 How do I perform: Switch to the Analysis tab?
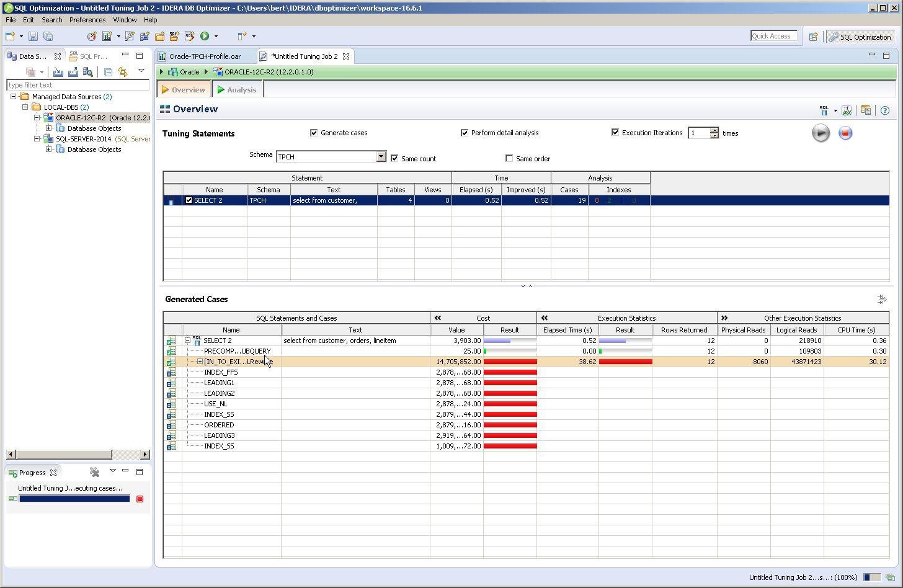(237, 90)
